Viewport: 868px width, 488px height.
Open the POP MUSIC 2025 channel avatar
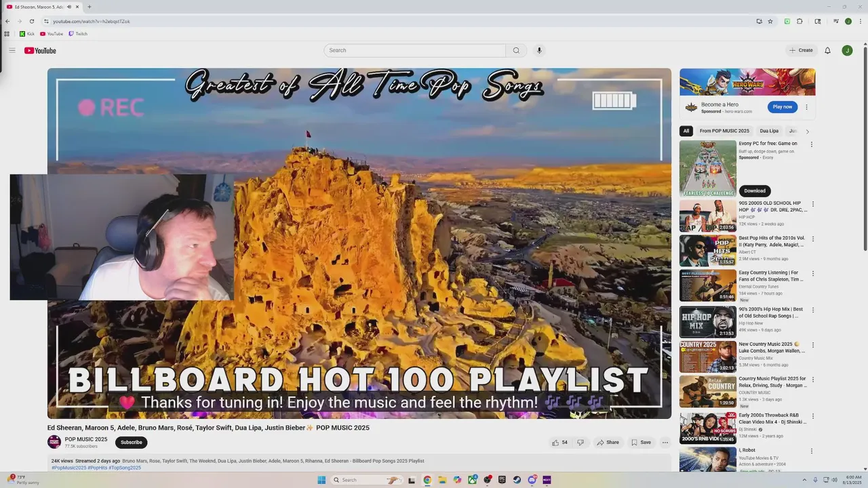pyautogui.click(x=54, y=442)
